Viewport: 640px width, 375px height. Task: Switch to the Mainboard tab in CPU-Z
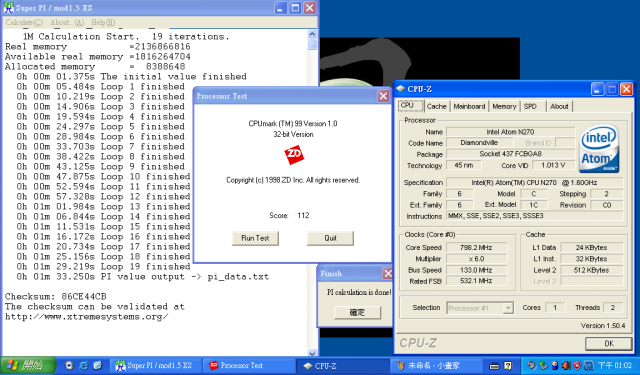pos(469,106)
